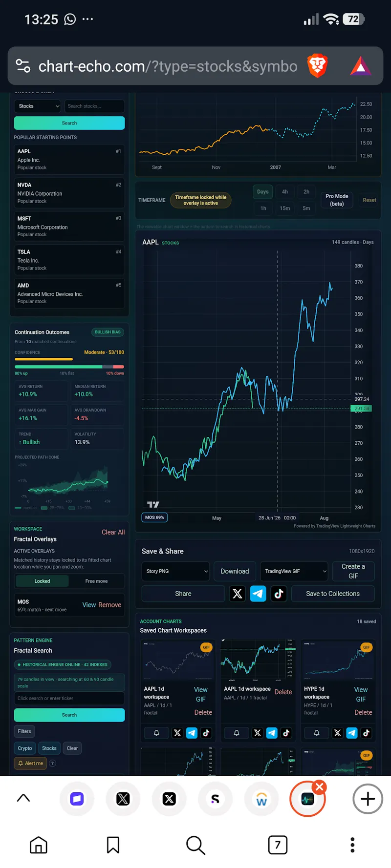Select Locked overlay mode

(42, 581)
